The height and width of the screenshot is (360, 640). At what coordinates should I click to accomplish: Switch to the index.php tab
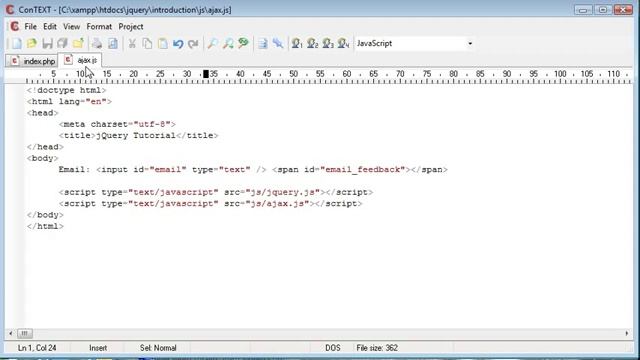coord(32,61)
